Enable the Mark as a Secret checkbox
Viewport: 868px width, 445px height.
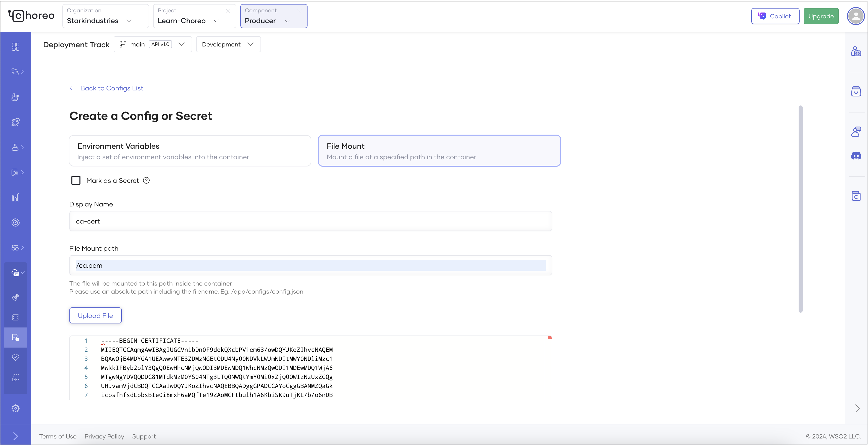pyautogui.click(x=76, y=180)
